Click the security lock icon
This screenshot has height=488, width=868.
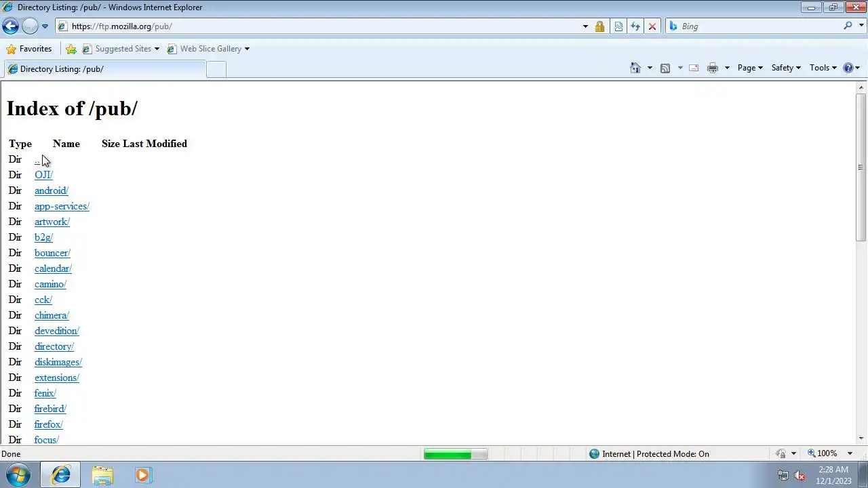point(599,26)
